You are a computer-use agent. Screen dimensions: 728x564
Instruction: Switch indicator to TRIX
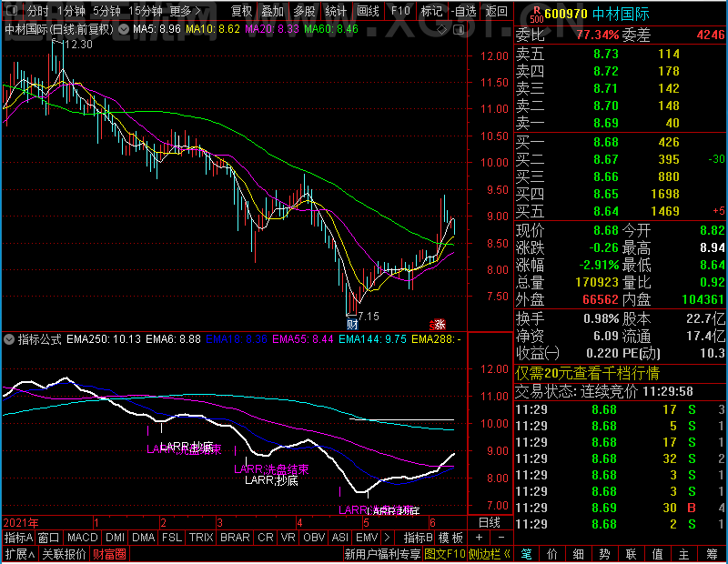click(201, 538)
